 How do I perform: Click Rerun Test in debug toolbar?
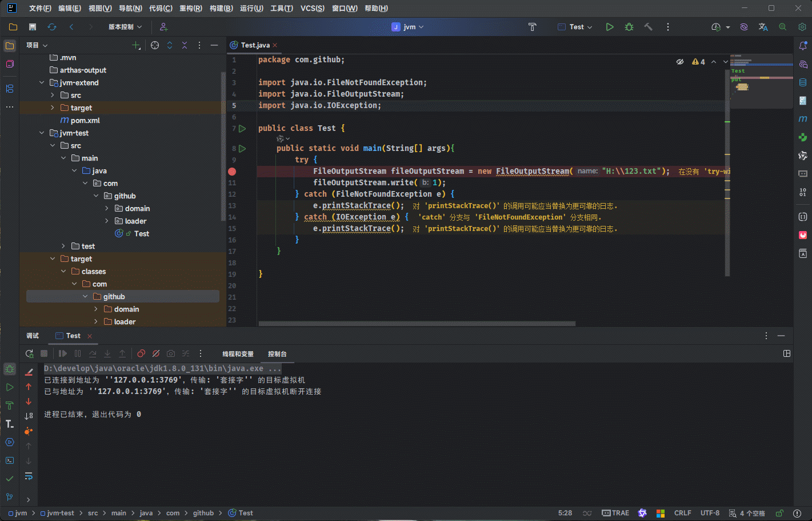pos(30,354)
